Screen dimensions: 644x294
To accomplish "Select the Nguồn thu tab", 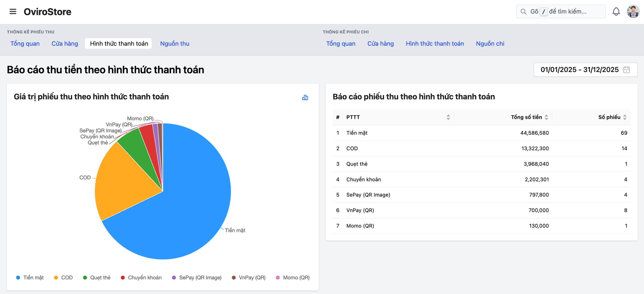I will (x=175, y=44).
